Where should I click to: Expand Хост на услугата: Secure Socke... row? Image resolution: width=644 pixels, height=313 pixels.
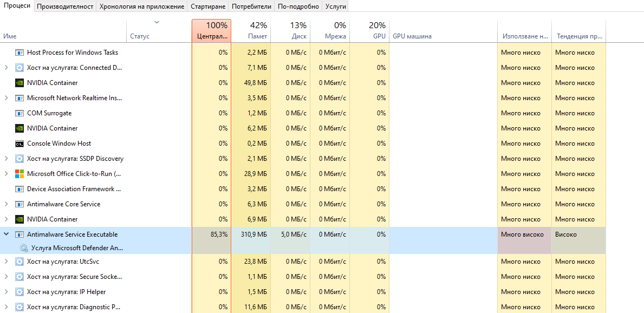pos(6,276)
